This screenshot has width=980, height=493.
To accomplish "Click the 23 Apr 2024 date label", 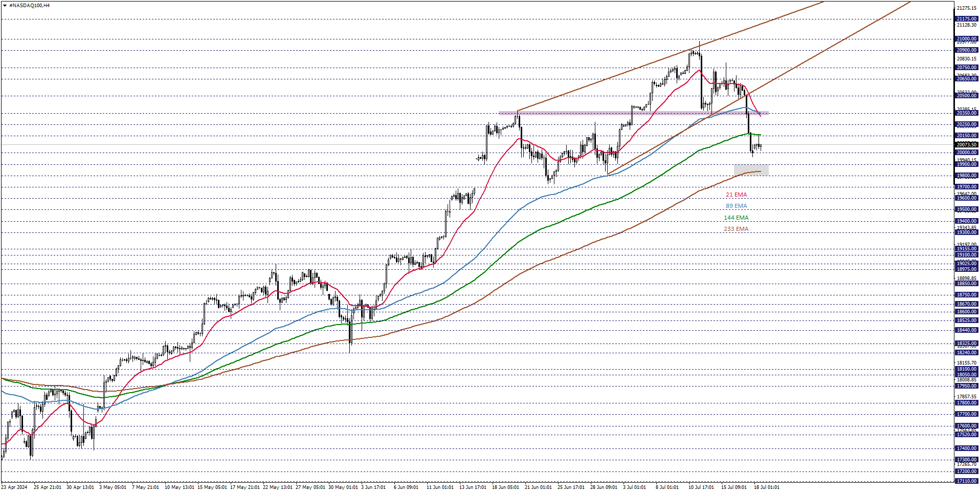I will pyautogui.click(x=14, y=487).
